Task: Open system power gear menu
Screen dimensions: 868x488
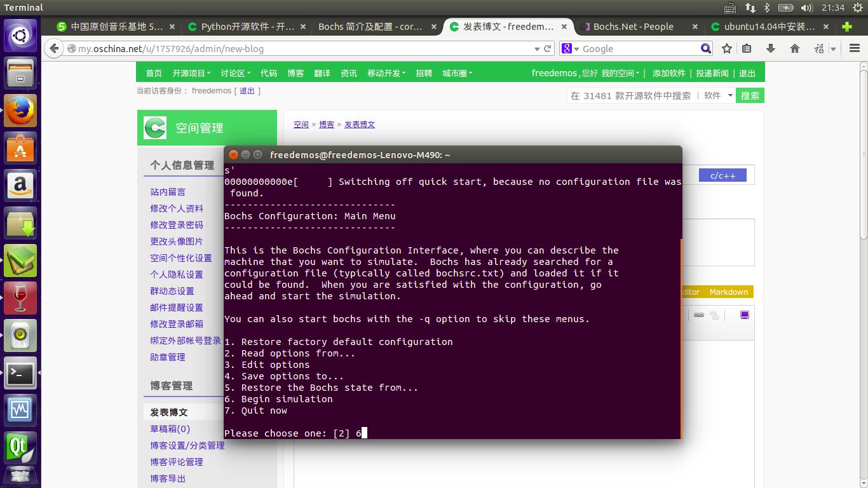Action: (858, 8)
